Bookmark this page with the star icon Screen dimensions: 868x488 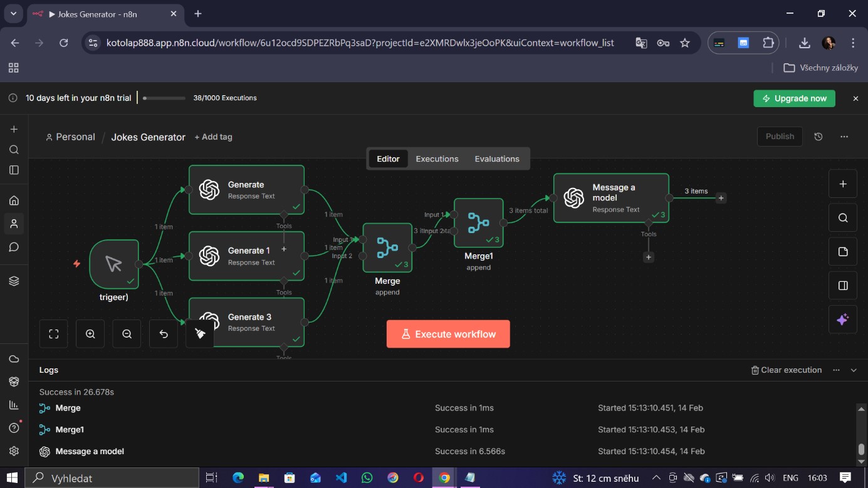pyautogui.click(x=685, y=43)
